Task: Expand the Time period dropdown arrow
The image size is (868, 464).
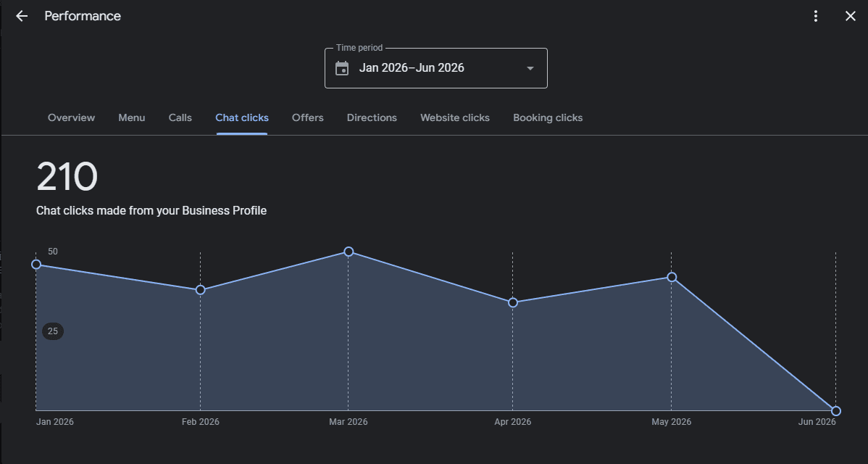Action: coord(530,68)
